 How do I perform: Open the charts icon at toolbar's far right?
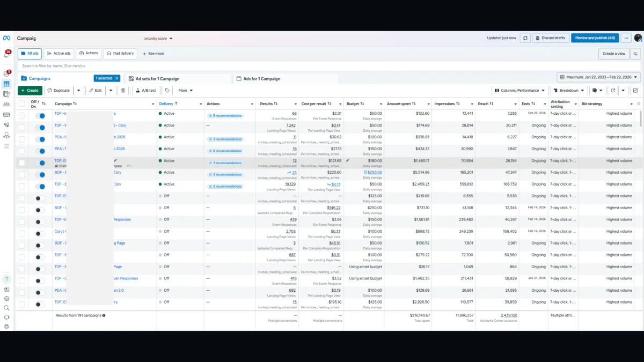(x=635, y=91)
